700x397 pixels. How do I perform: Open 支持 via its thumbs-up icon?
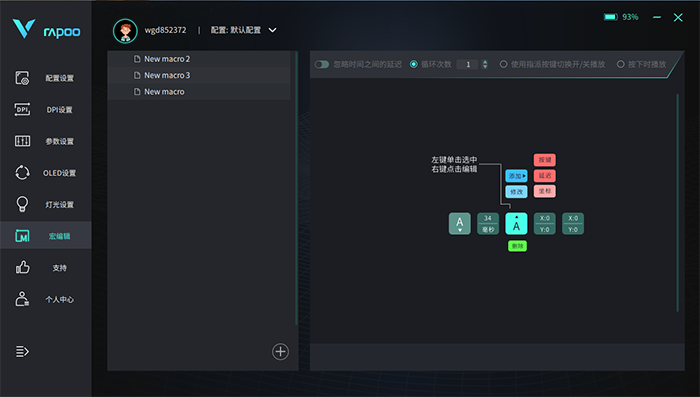(22, 267)
